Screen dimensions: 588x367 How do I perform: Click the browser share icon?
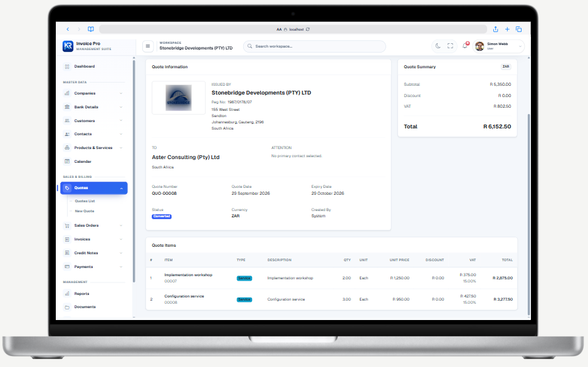(495, 29)
